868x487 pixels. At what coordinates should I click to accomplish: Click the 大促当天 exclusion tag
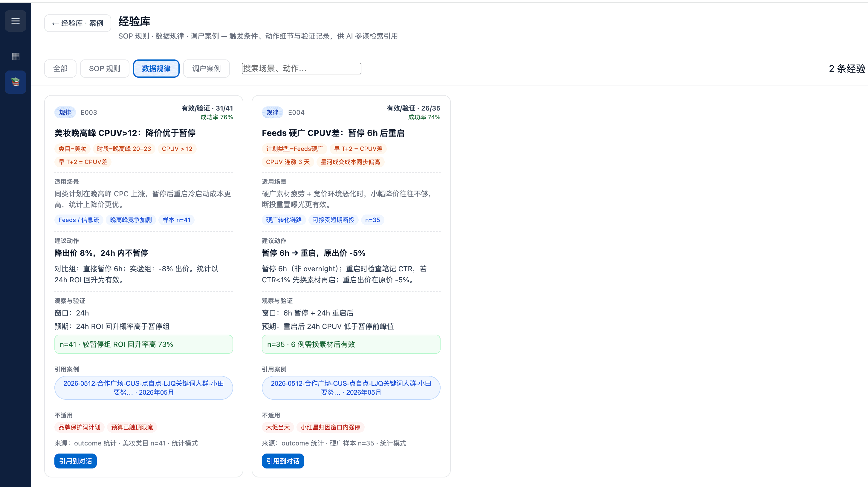278,427
